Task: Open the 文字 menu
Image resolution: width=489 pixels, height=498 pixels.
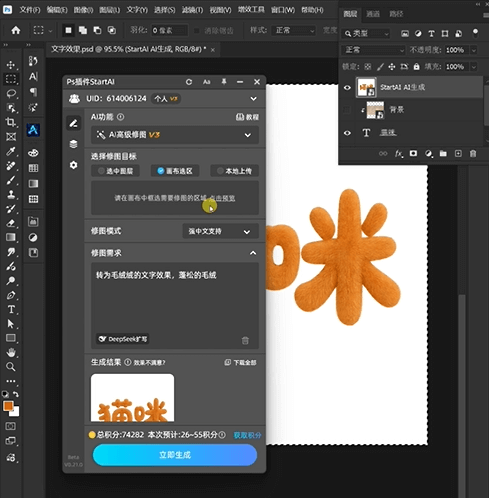Action: 137,10
